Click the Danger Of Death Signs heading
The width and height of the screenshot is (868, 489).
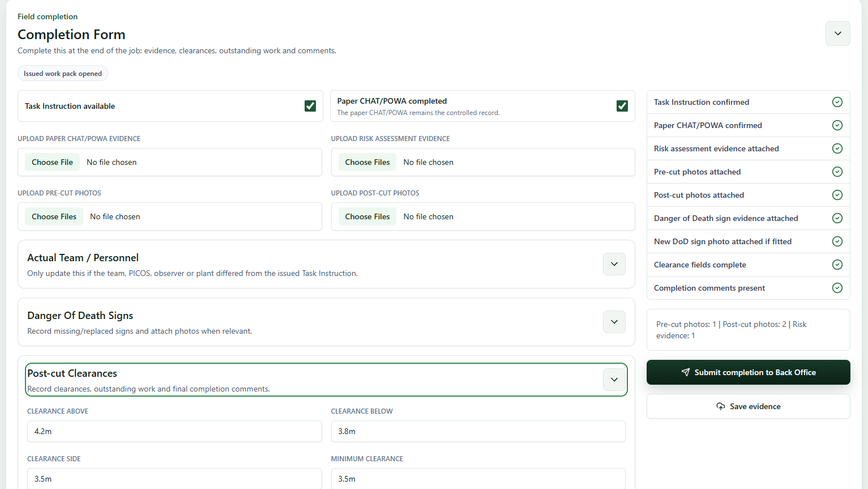[80, 316]
